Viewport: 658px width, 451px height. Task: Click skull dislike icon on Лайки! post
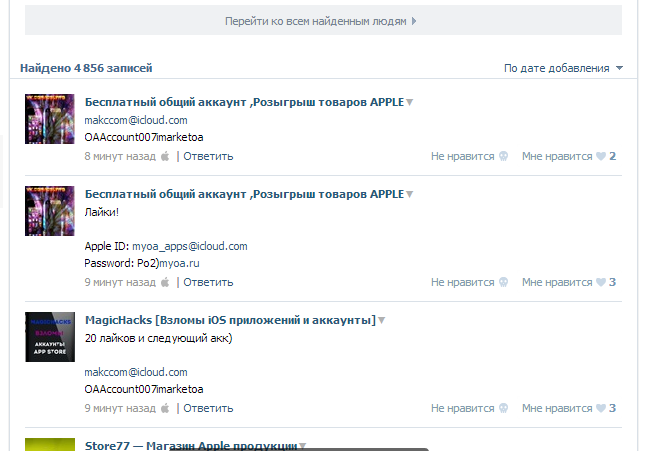pyautogui.click(x=503, y=282)
